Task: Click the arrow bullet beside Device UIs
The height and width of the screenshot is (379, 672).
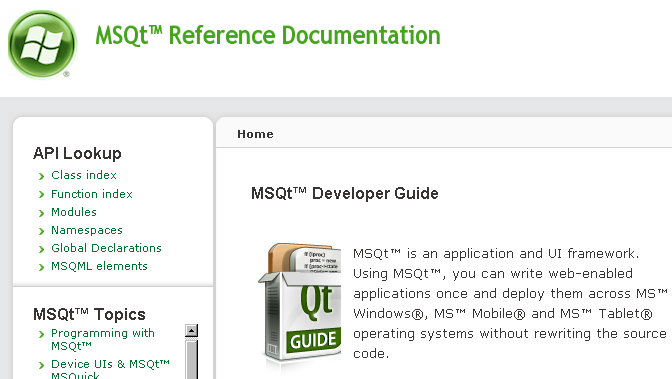Action: coord(42,365)
